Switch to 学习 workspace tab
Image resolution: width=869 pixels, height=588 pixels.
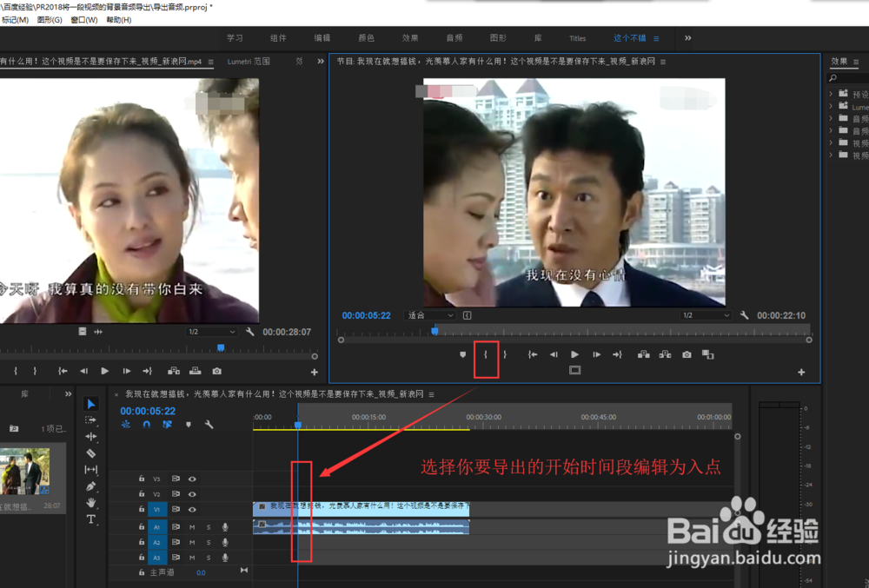coord(235,38)
